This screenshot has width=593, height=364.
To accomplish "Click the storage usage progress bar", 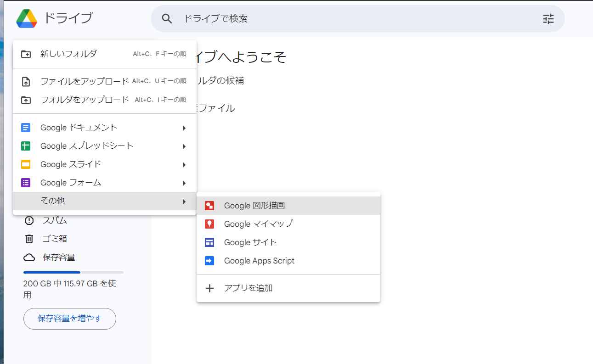I will [73, 272].
